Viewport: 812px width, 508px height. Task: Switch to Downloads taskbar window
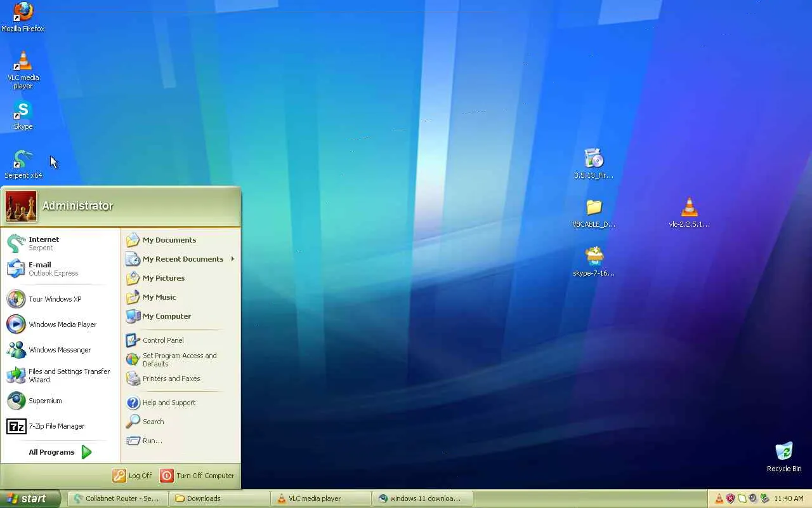click(219, 498)
